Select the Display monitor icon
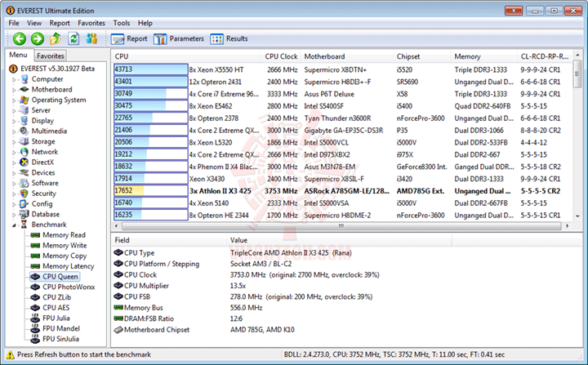Image resolution: width=588 pixels, height=365 pixels. click(24, 120)
